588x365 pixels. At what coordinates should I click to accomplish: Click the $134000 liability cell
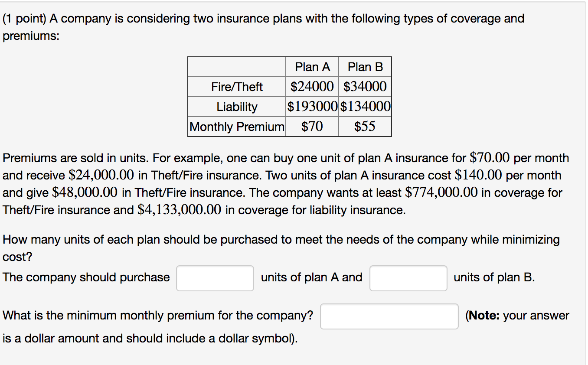[x=365, y=107]
